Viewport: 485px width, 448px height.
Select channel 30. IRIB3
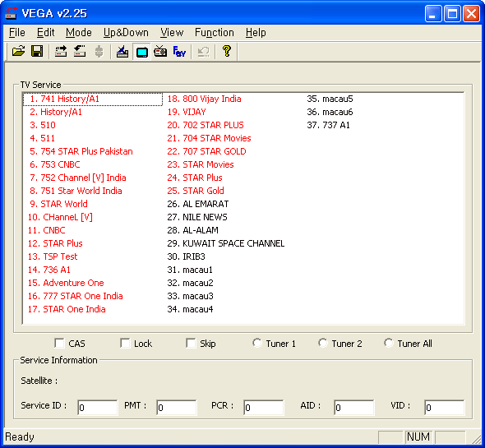pyautogui.click(x=187, y=256)
